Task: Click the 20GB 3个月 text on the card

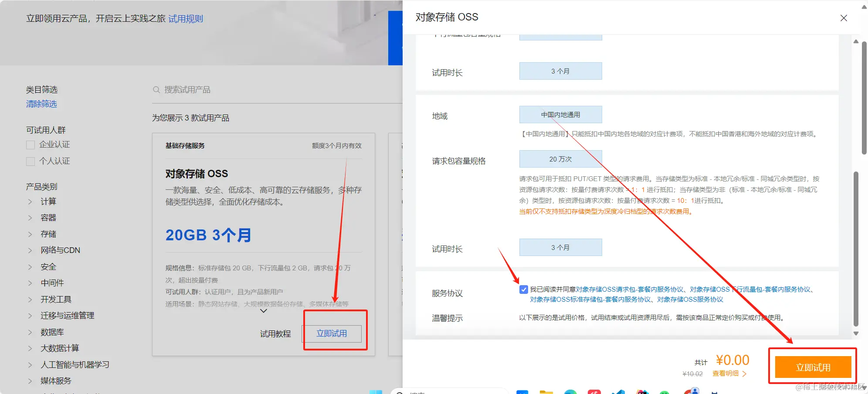Action: click(208, 235)
